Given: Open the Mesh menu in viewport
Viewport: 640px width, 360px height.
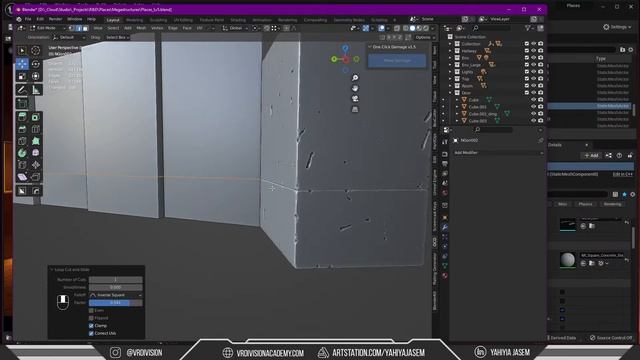Looking at the screenshot, I should (x=141, y=28).
